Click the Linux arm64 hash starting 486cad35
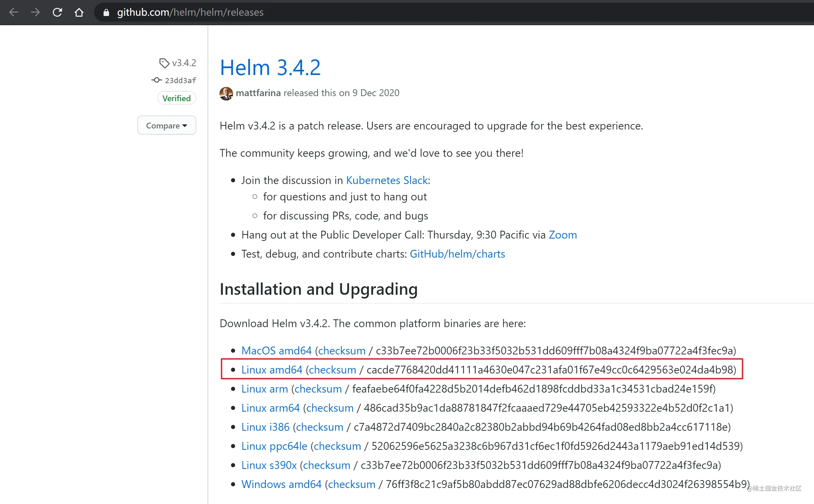This screenshot has height=504, width=814. [x=547, y=408]
